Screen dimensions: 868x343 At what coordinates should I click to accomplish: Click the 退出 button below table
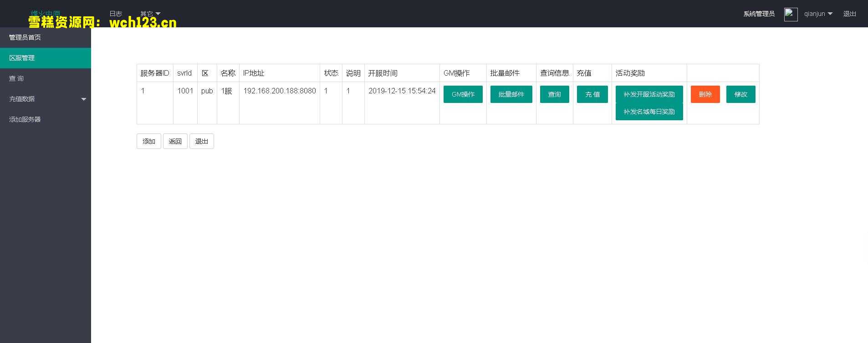tap(201, 141)
